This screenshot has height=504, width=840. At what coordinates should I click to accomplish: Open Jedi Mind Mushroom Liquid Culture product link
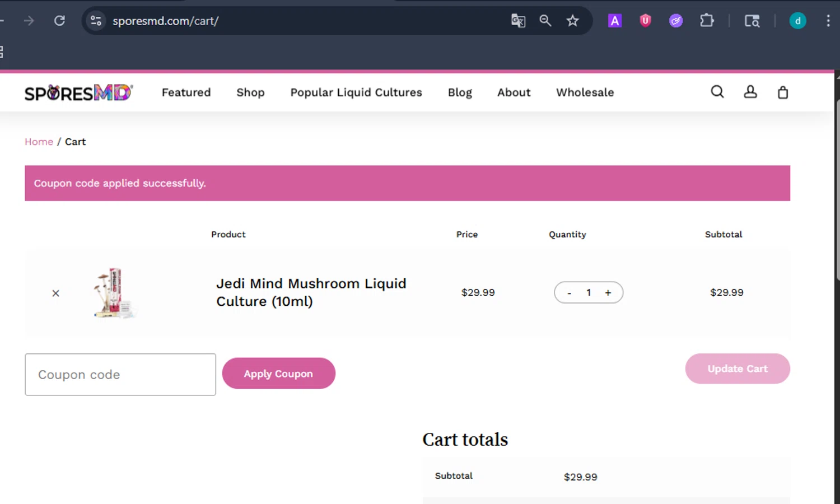coord(311,292)
